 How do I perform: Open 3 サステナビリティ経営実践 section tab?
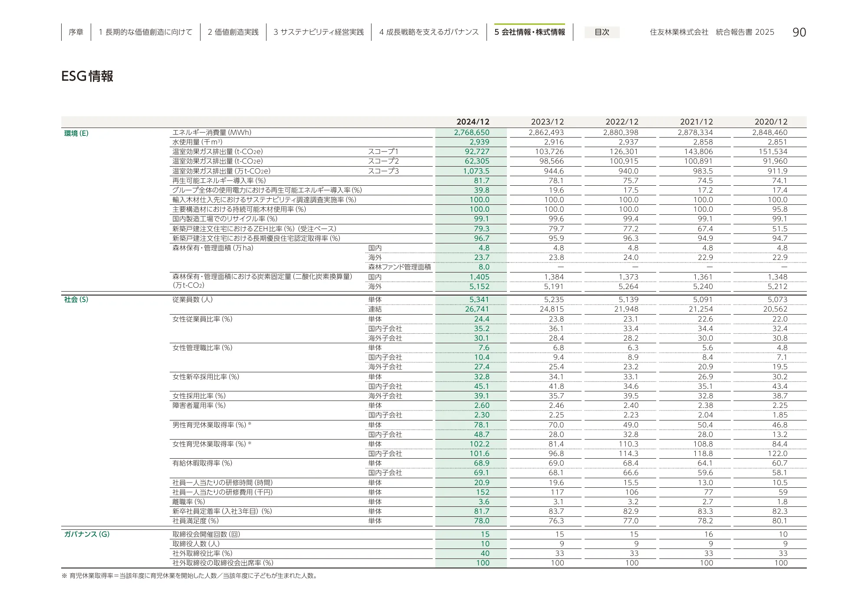[x=319, y=32]
